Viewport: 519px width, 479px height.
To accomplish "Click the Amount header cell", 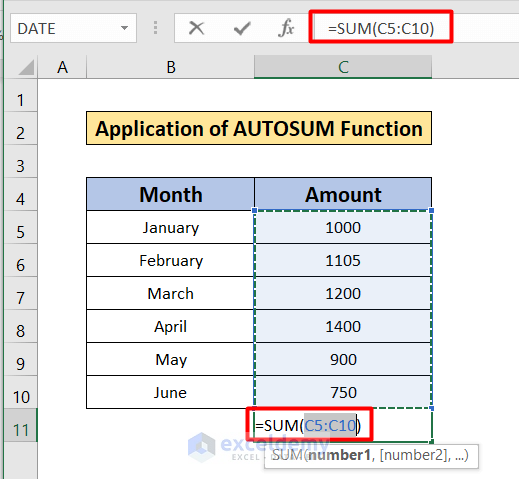I will pyautogui.click(x=343, y=194).
